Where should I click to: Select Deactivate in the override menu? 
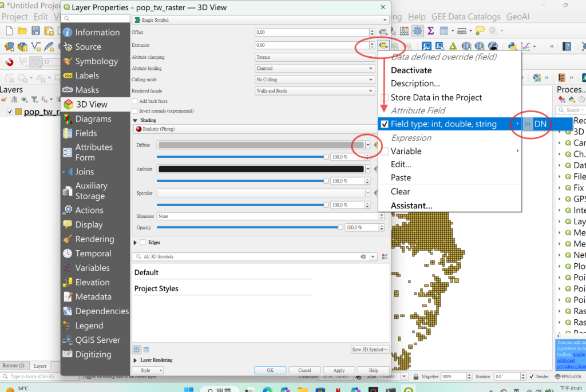tap(411, 70)
